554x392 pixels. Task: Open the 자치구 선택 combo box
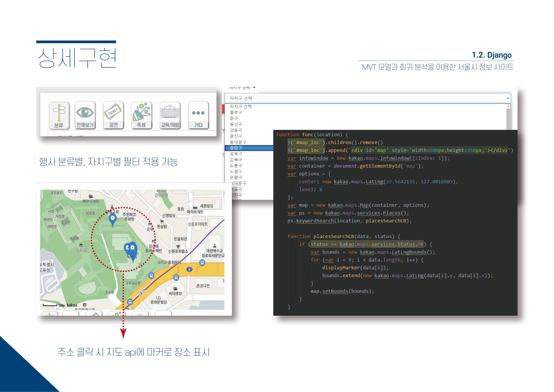pos(368,98)
